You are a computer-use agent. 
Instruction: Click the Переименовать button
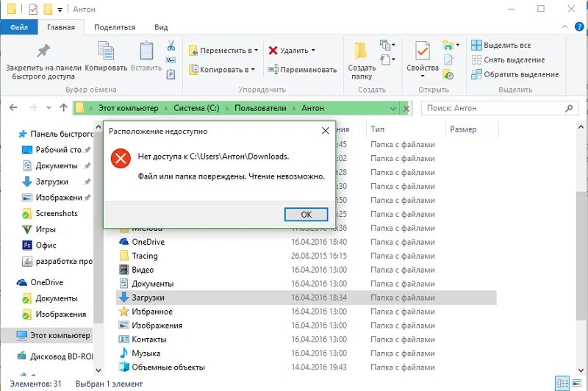(302, 69)
